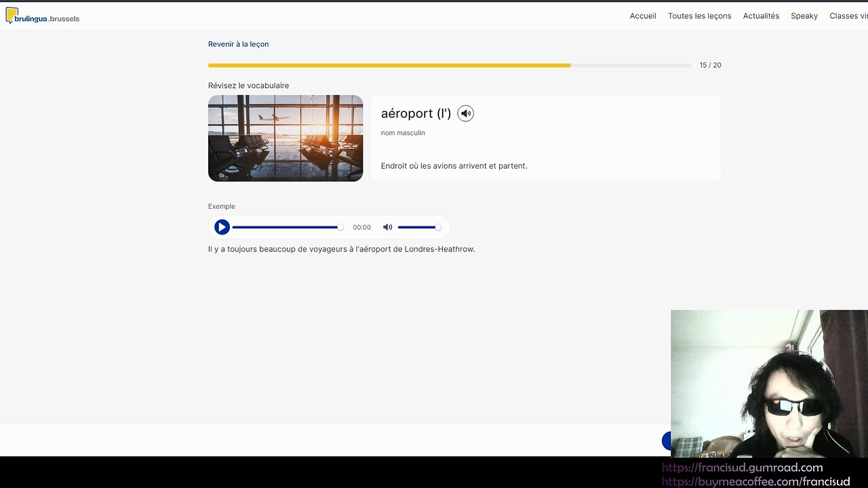Viewport: 868px width, 488px height.
Task: Click the 15 / 20 progress counter
Action: (710, 65)
